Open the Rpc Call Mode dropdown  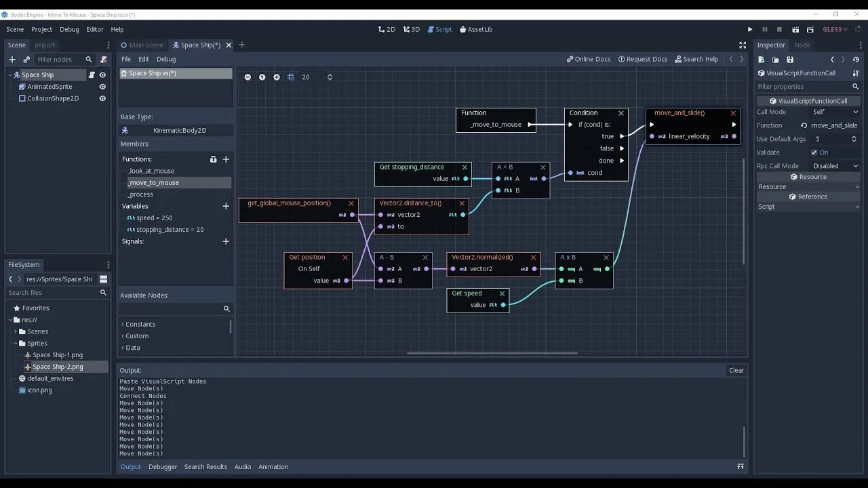(835, 166)
